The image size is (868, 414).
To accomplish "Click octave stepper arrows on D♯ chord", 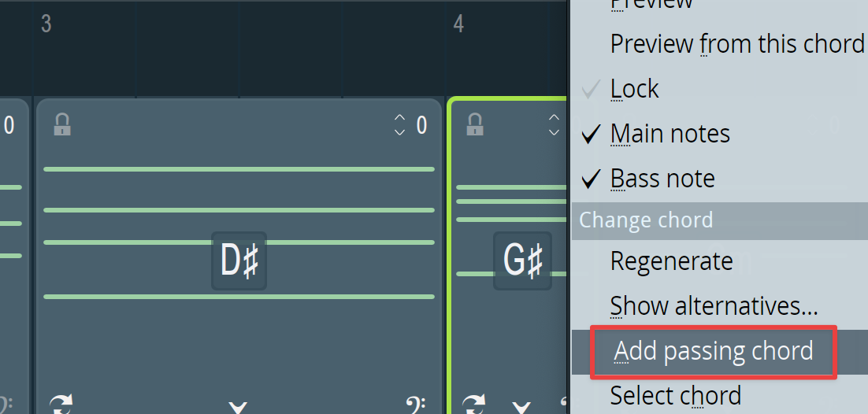I will [x=399, y=125].
